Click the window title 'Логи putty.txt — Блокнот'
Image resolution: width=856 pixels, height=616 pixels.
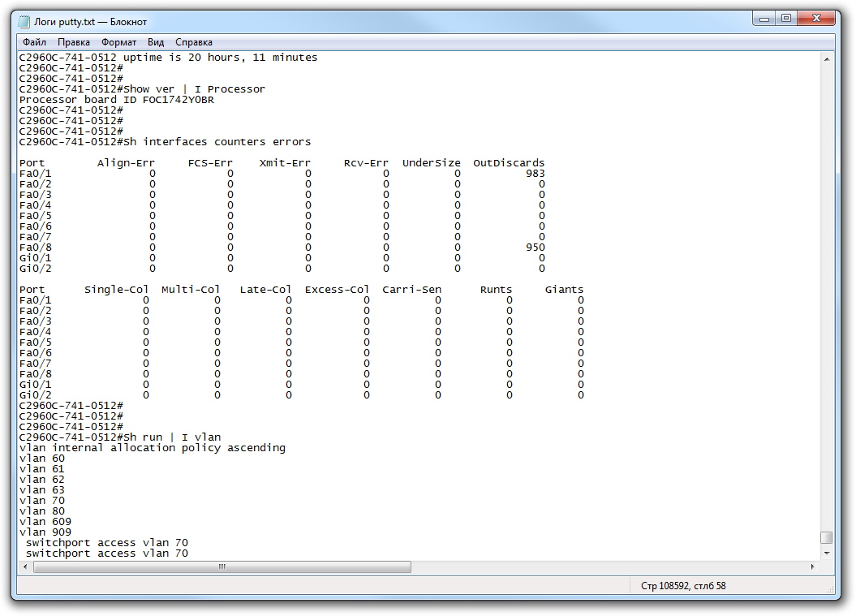pyautogui.click(x=91, y=22)
